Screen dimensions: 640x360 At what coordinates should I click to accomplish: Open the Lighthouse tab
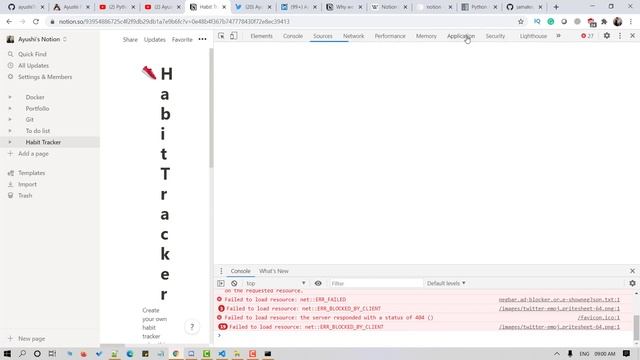coord(533,36)
